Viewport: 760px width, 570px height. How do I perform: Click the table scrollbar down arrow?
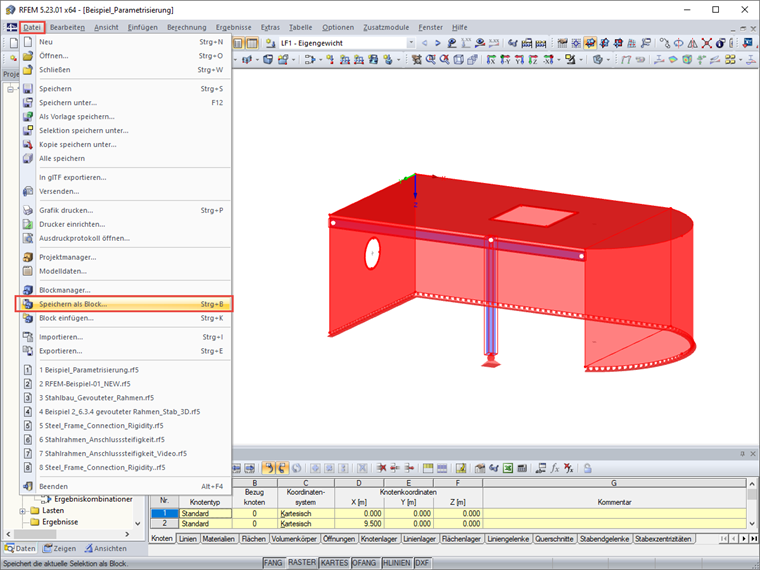752,523
